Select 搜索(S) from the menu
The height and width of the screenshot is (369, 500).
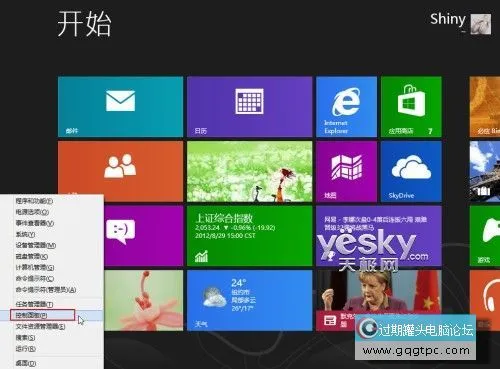(x=25, y=338)
